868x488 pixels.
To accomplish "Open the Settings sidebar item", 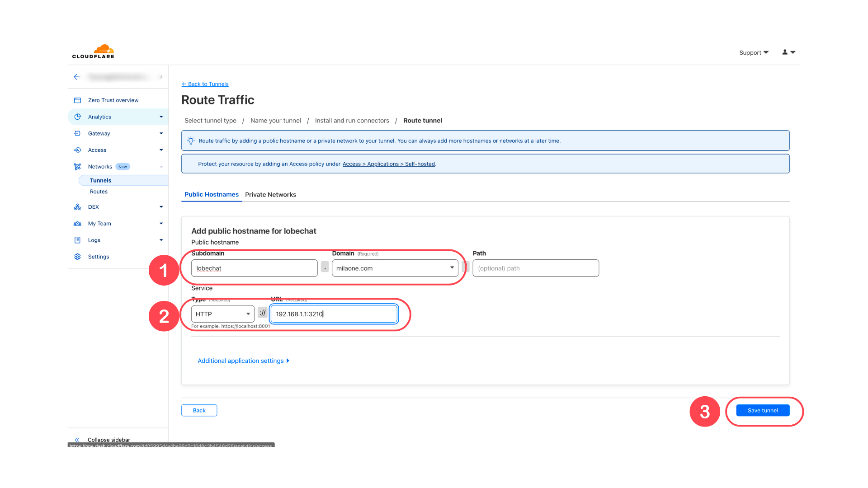I will click(99, 257).
